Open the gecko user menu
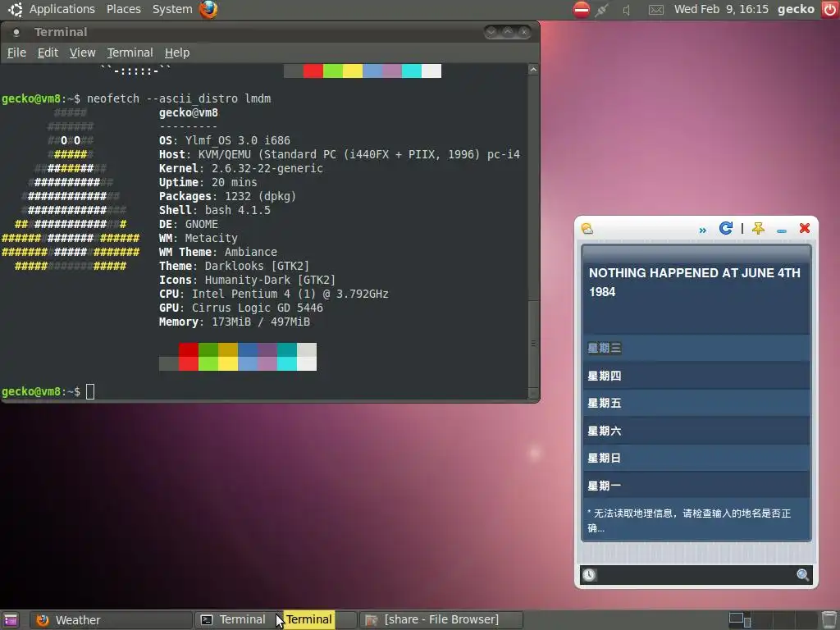Screen dimensions: 840x630 point(796,9)
